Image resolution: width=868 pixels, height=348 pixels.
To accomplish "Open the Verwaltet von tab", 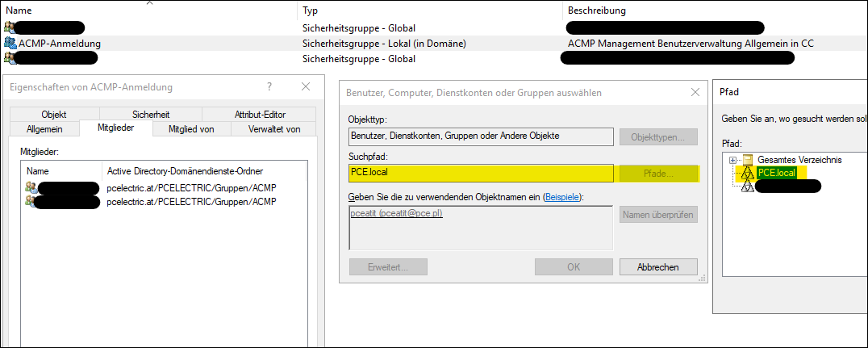I will point(274,128).
